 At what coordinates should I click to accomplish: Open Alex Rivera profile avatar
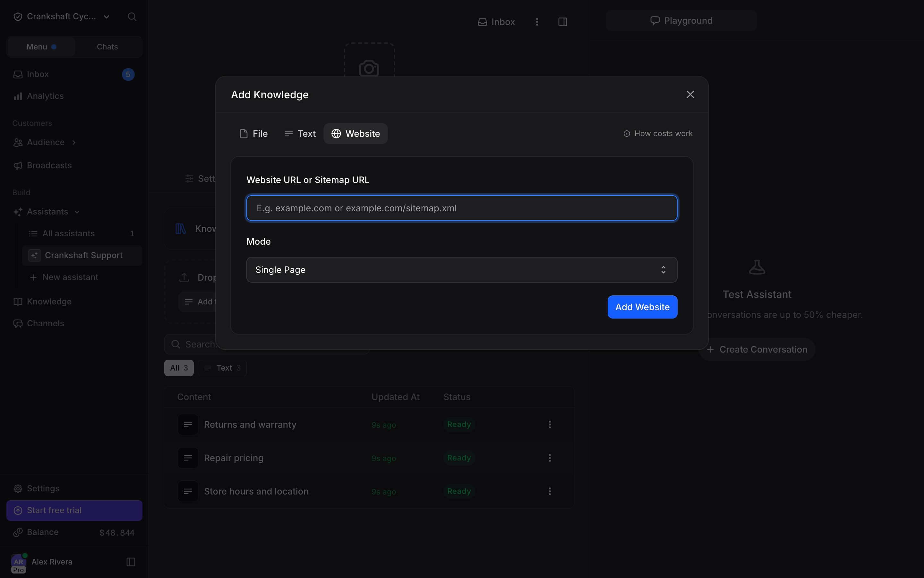(x=18, y=562)
